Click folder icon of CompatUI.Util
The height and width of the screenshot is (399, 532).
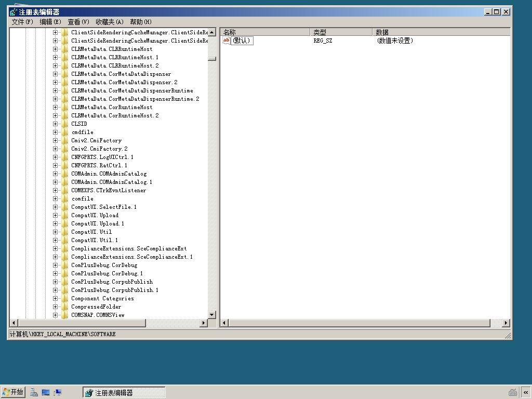[x=64, y=232]
